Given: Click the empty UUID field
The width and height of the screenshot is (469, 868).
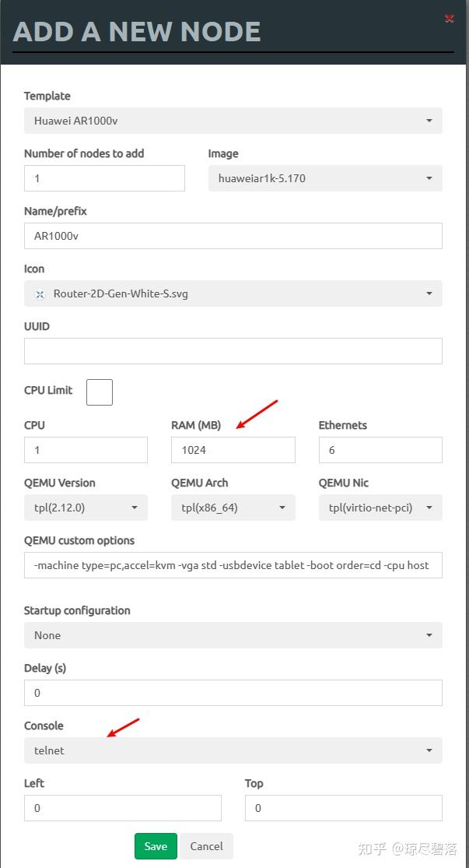Looking at the screenshot, I should pyautogui.click(x=233, y=351).
